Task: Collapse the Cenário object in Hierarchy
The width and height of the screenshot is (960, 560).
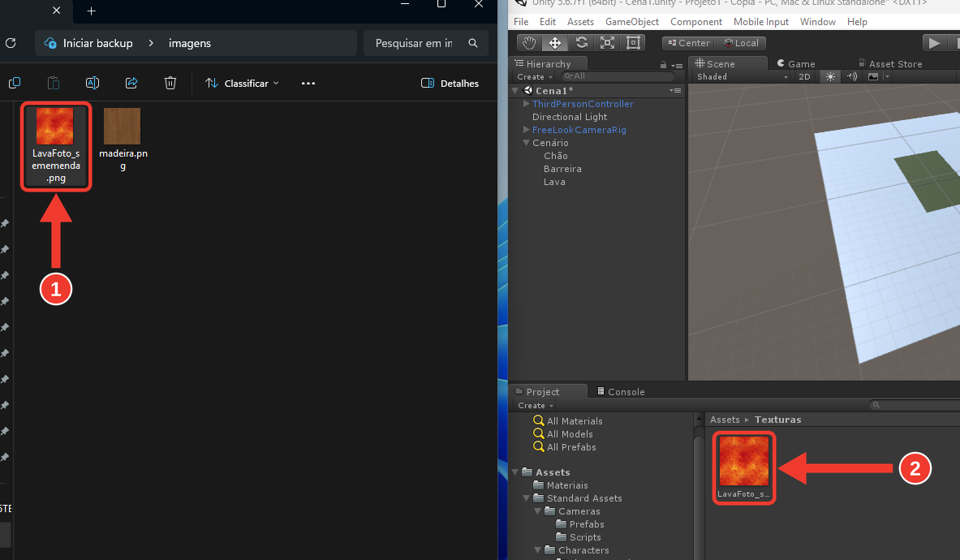Action: [526, 143]
